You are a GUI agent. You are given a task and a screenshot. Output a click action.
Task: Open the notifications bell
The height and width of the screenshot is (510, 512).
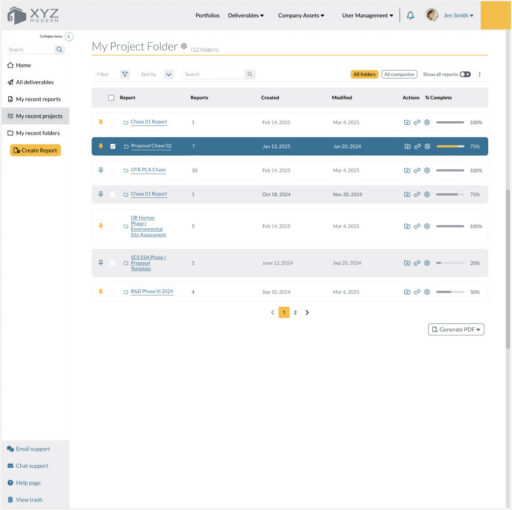410,15
